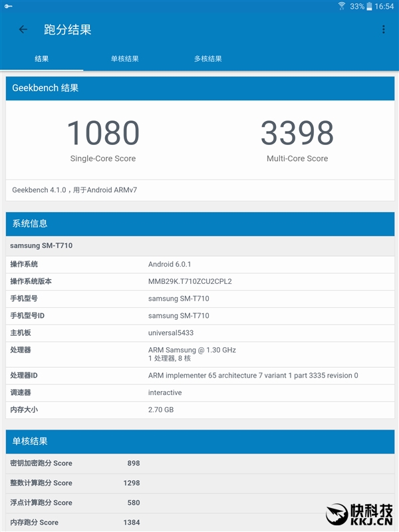Tap the 跑分结果 title
This screenshot has height=532, width=399.
(x=68, y=29)
